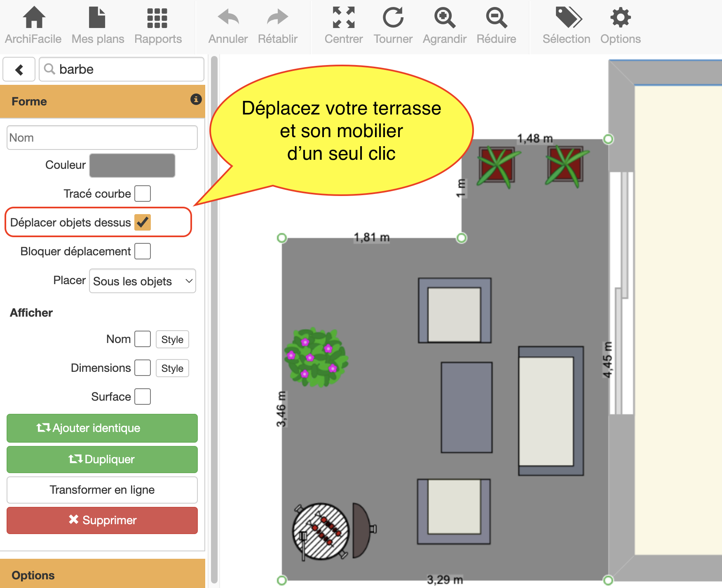Open the Options gear menu
The height and width of the screenshot is (588, 722).
tap(620, 18)
